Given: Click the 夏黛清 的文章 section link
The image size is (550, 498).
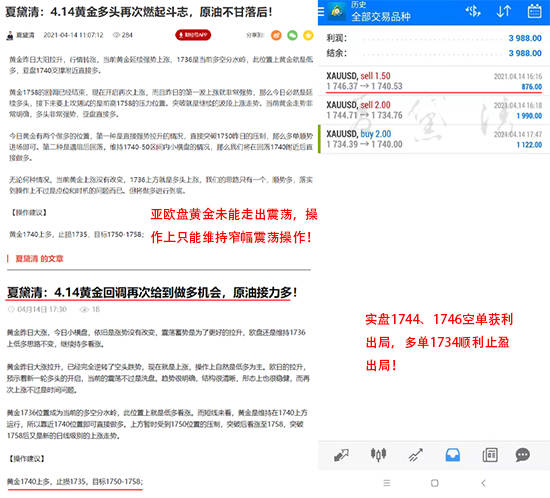Looking at the screenshot, I should [39, 259].
